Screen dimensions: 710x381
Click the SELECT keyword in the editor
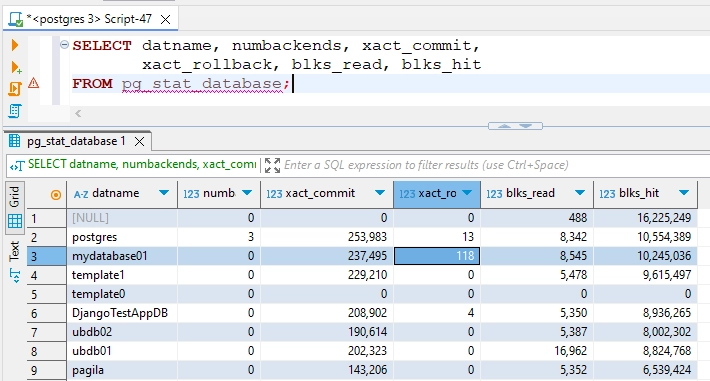pos(102,46)
